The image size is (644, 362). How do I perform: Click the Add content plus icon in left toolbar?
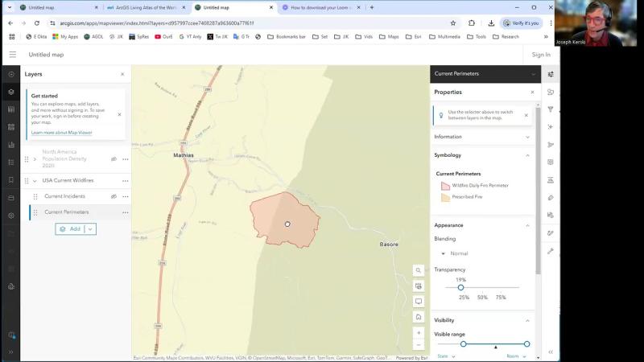[11, 74]
